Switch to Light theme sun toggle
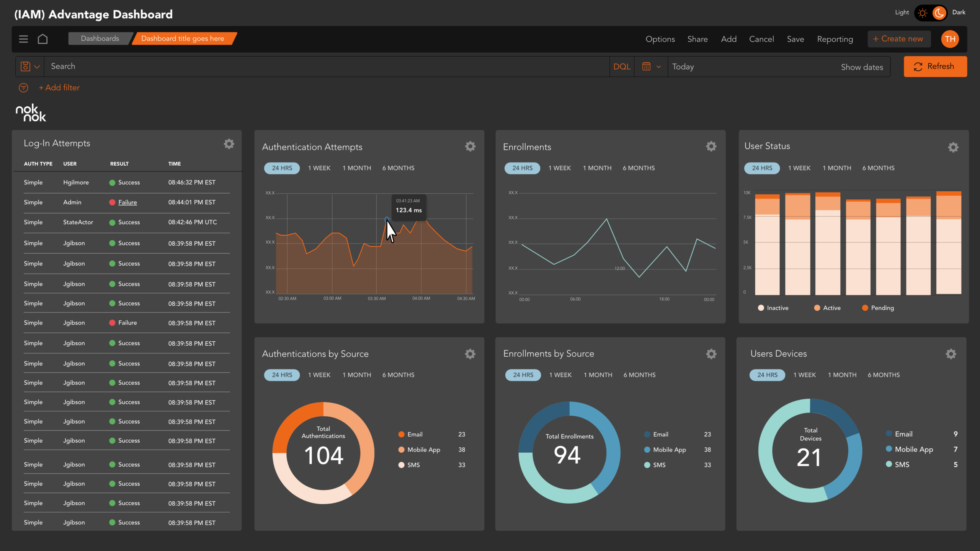 coord(923,13)
